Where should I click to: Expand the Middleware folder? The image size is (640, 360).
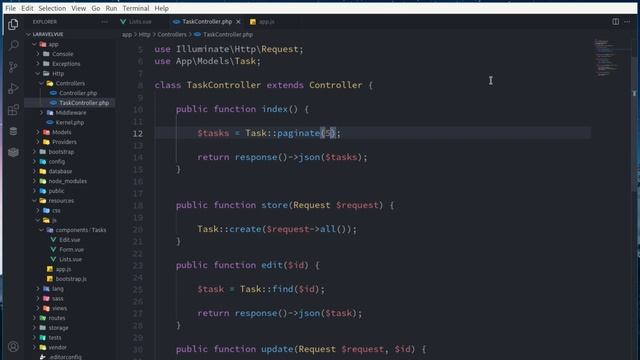click(x=71, y=113)
